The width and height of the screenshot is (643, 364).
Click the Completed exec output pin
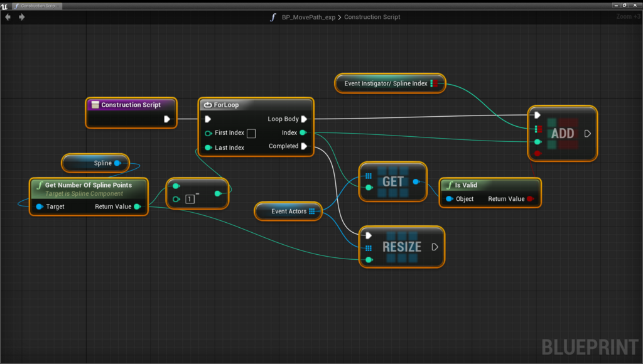pyautogui.click(x=304, y=146)
